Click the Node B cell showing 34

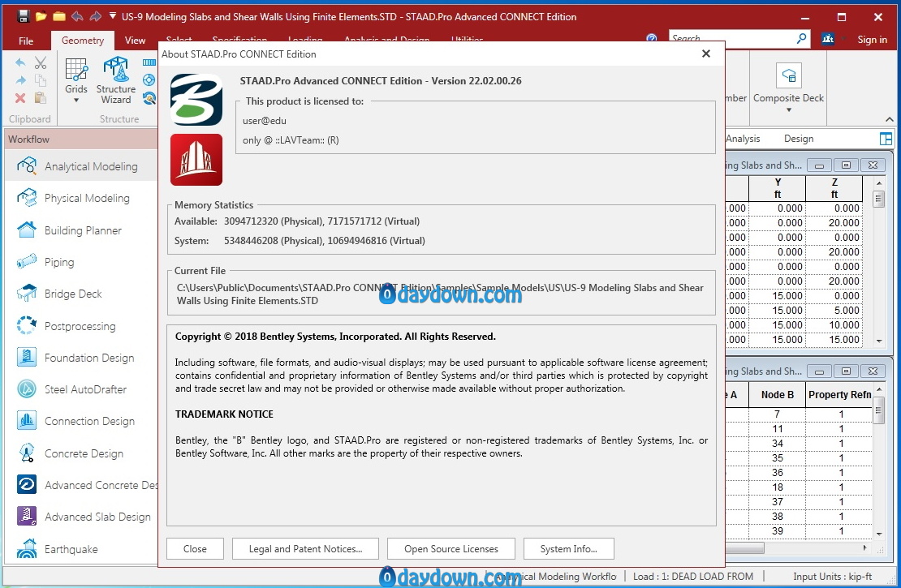tap(778, 444)
